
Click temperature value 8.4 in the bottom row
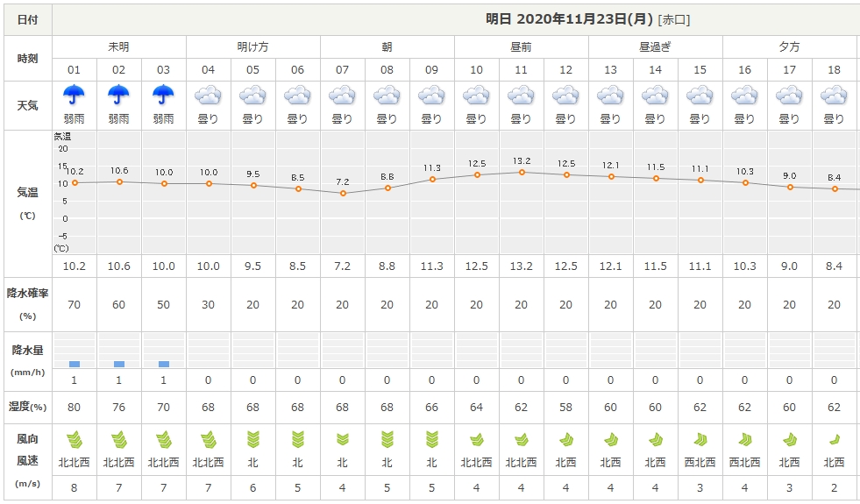[834, 266]
